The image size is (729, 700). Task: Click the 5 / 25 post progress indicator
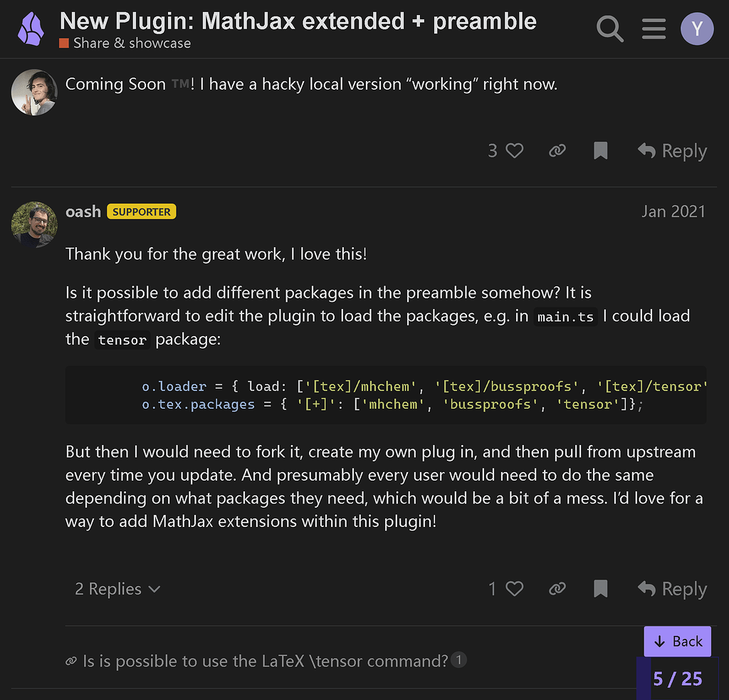pyautogui.click(x=677, y=679)
